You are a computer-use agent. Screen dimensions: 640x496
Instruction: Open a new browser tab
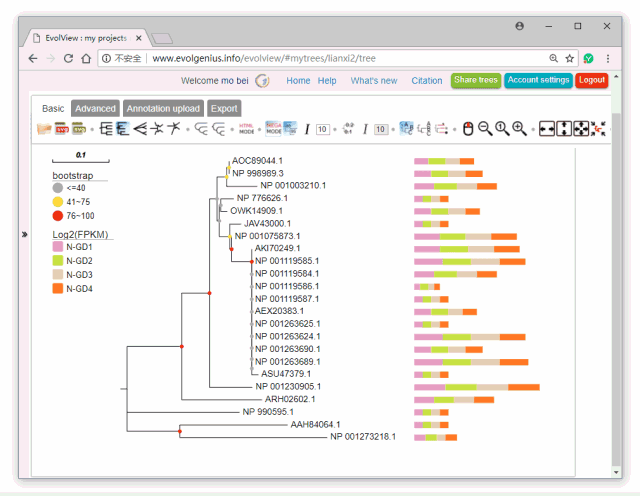[x=162, y=39]
